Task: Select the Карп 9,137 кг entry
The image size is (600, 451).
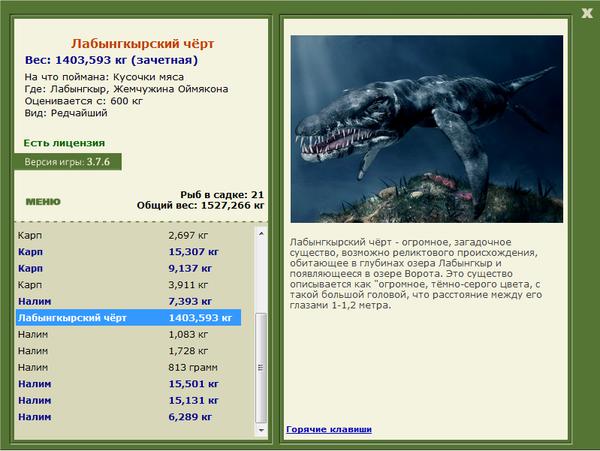Action: (x=129, y=268)
